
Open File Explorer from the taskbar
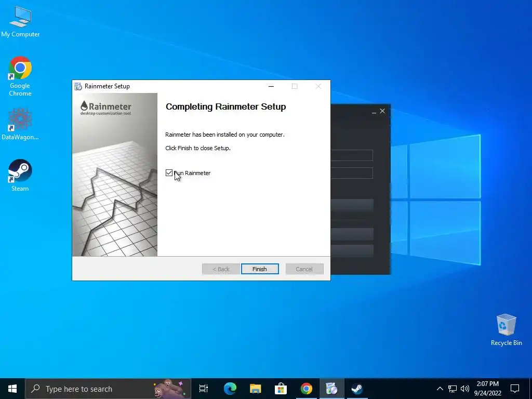[256, 389]
